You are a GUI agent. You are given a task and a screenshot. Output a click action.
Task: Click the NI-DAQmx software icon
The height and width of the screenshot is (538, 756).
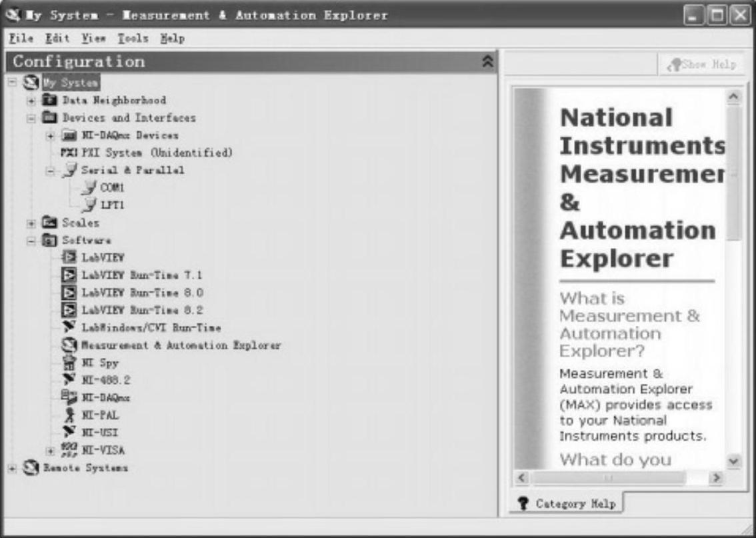coord(69,397)
